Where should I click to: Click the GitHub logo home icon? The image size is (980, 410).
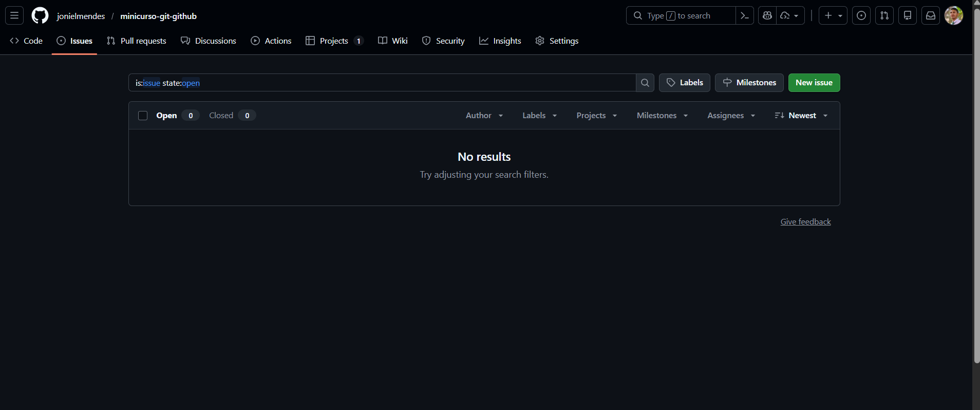tap(40, 15)
